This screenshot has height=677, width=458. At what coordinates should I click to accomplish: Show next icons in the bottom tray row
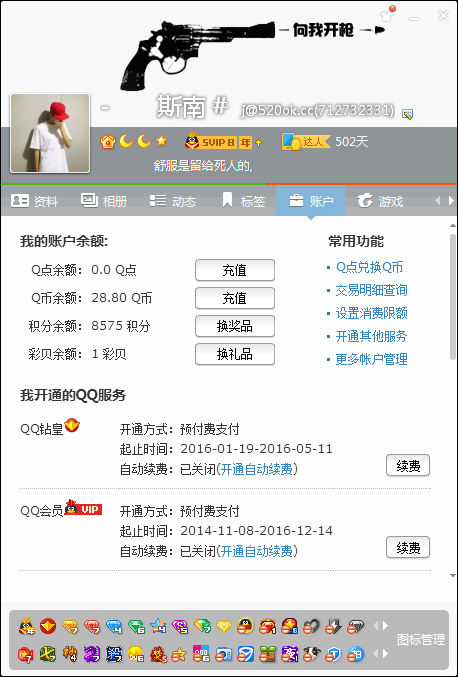click(385, 654)
